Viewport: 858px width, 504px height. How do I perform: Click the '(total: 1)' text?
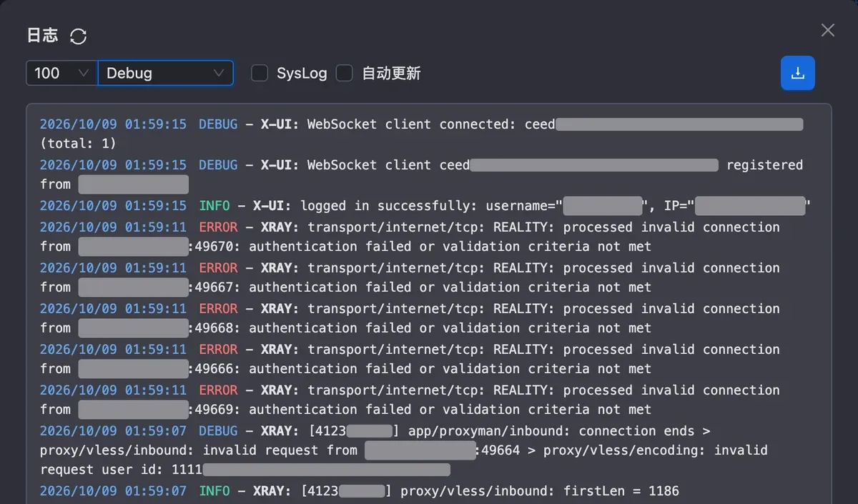(78, 143)
